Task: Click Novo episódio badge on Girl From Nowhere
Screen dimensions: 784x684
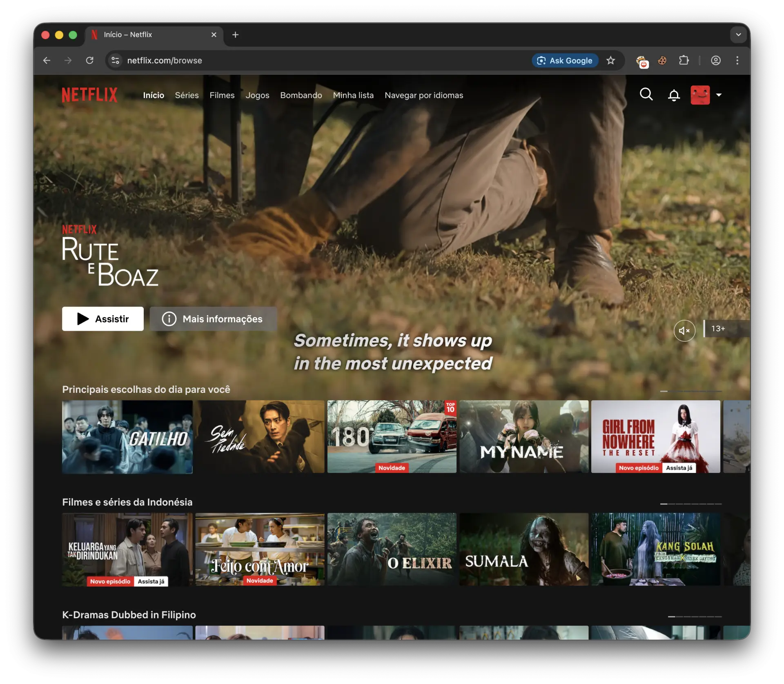Action: 639,468
